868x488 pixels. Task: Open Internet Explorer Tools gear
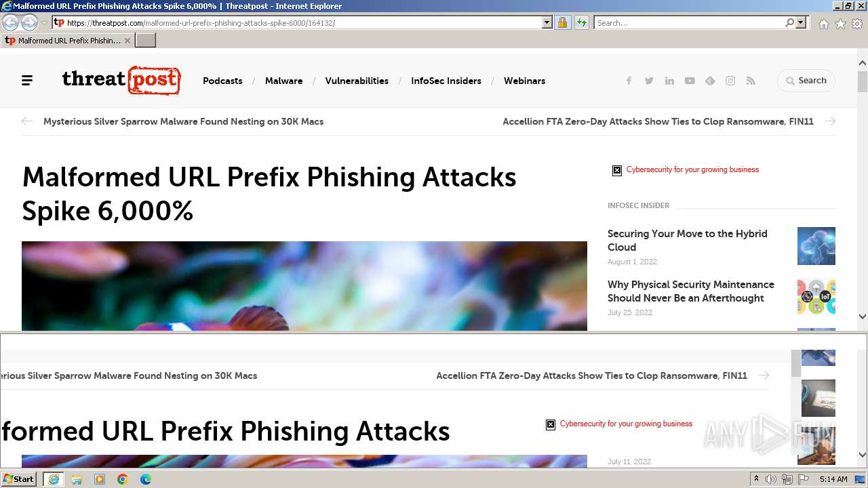[x=857, y=23]
